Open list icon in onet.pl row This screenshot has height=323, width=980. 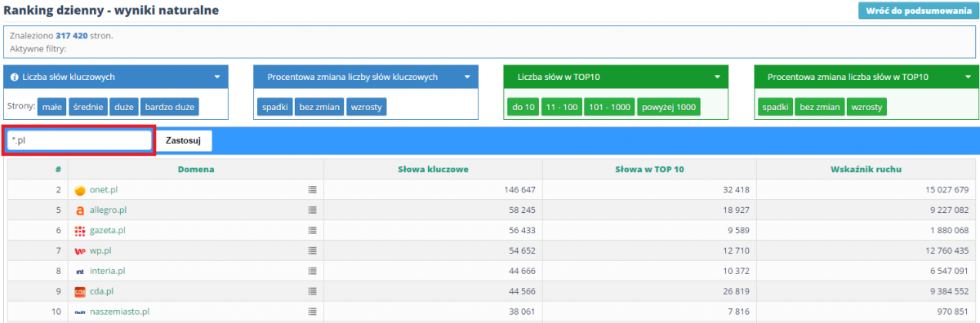point(312,190)
